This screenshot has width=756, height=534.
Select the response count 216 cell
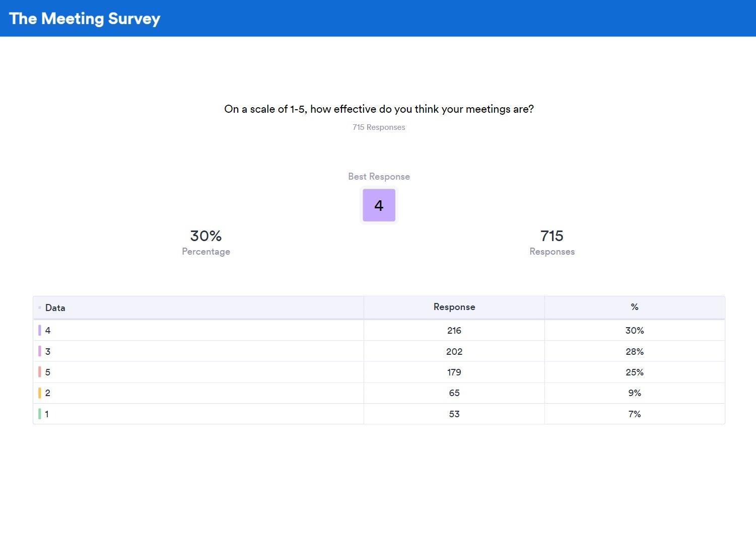(454, 331)
